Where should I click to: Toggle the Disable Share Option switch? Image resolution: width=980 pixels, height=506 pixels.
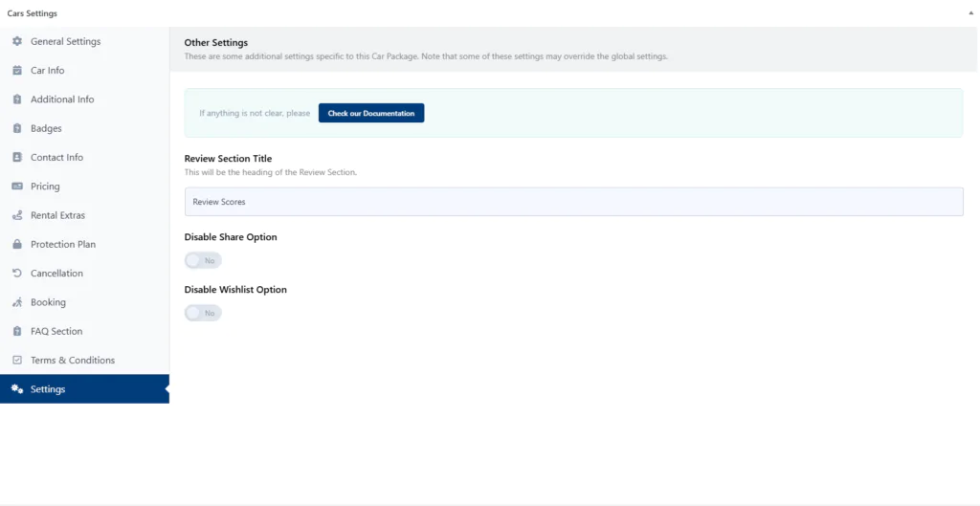[203, 260]
